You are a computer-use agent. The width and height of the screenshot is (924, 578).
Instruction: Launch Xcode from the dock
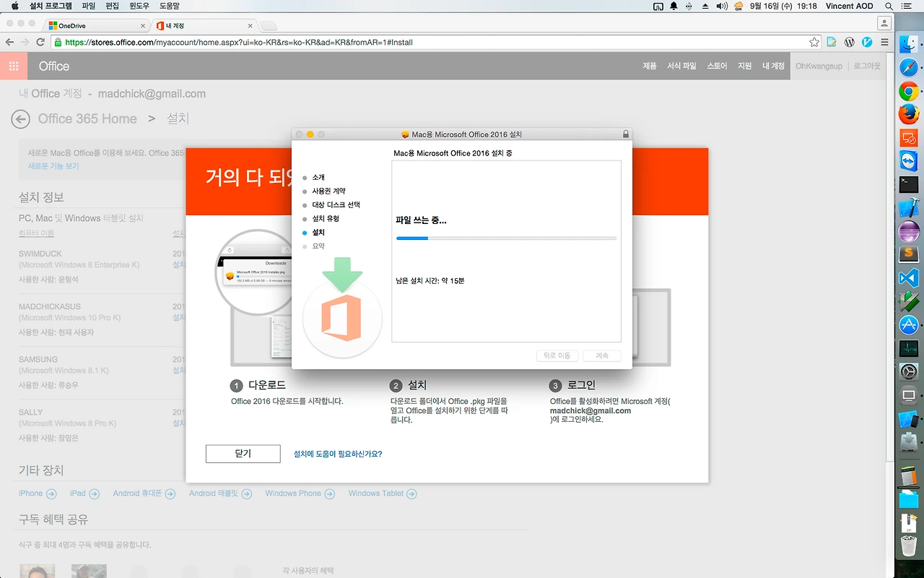[x=909, y=207]
